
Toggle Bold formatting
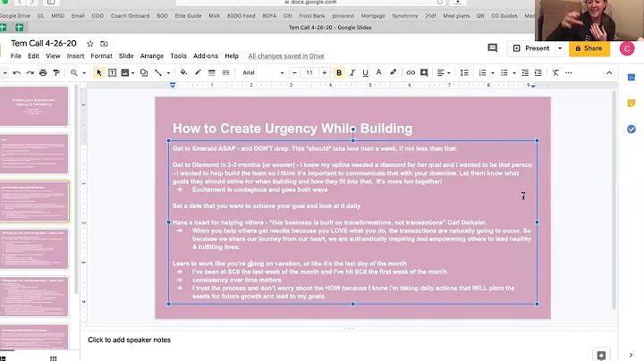(x=339, y=72)
